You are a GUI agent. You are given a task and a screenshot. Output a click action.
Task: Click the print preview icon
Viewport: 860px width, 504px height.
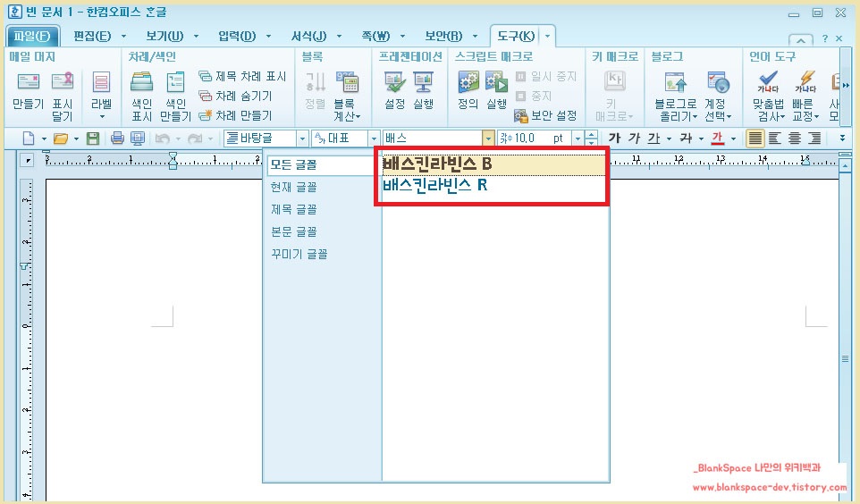click(x=137, y=139)
